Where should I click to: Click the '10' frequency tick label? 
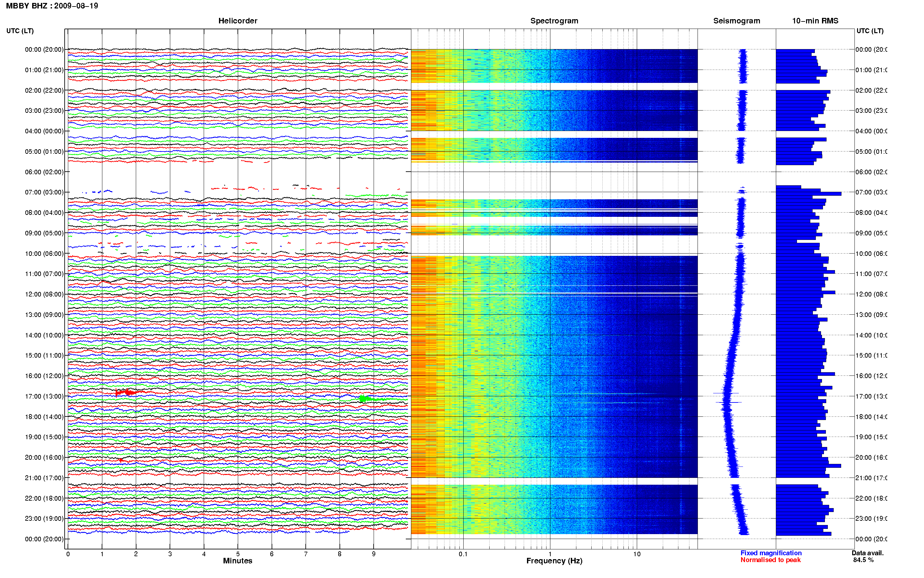click(636, 554)
